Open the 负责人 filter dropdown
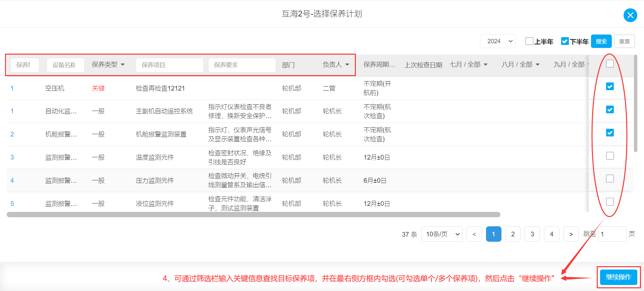The height and width of the screenshot is (291, 644). [336, 64]
